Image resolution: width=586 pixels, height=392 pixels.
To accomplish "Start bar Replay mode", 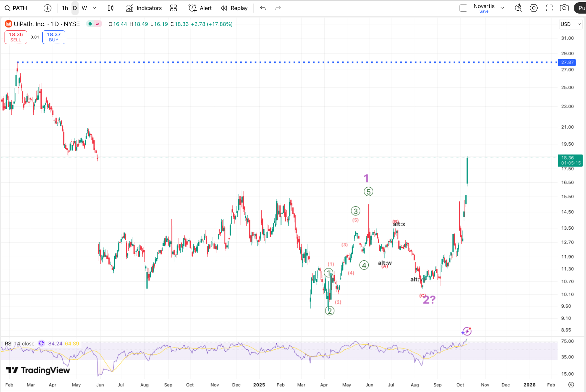I will click(234, 8).
